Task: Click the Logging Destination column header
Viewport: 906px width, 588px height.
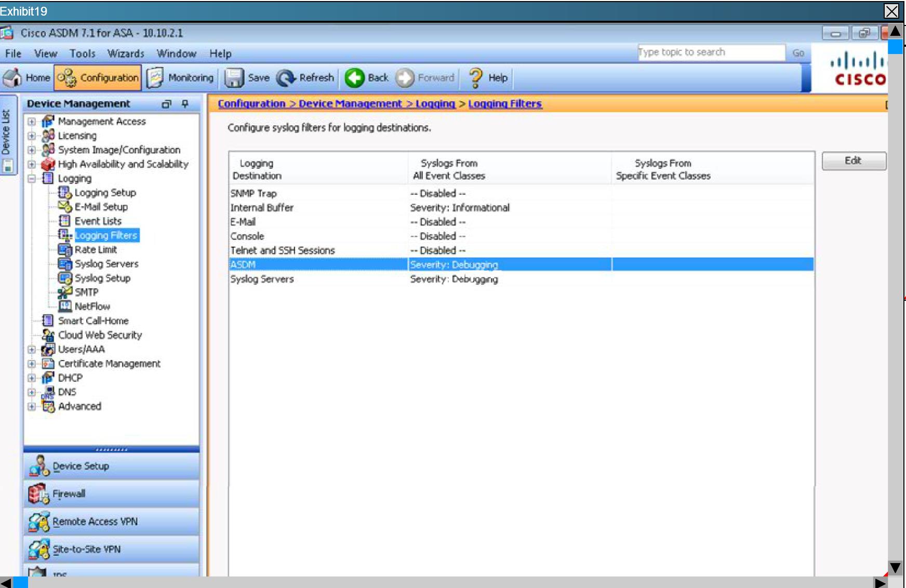Action: pyautogui.click(x=318, y=169)
